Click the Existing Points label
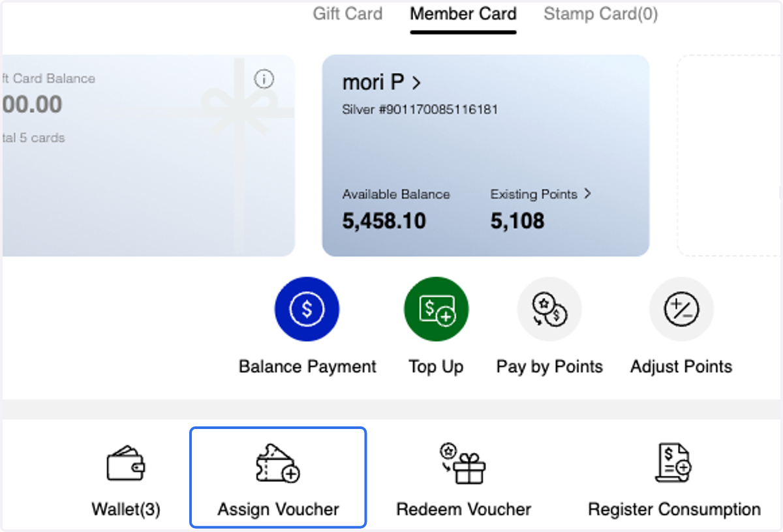This screenshot has width=783, height=532. point(534,194)
